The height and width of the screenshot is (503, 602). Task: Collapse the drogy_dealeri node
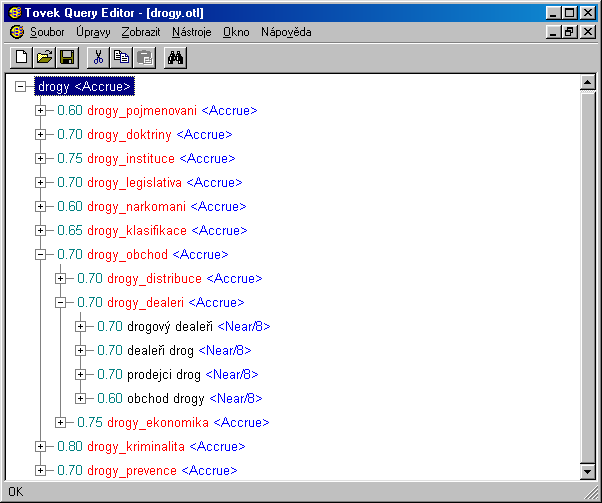click(x=60, y=303)
